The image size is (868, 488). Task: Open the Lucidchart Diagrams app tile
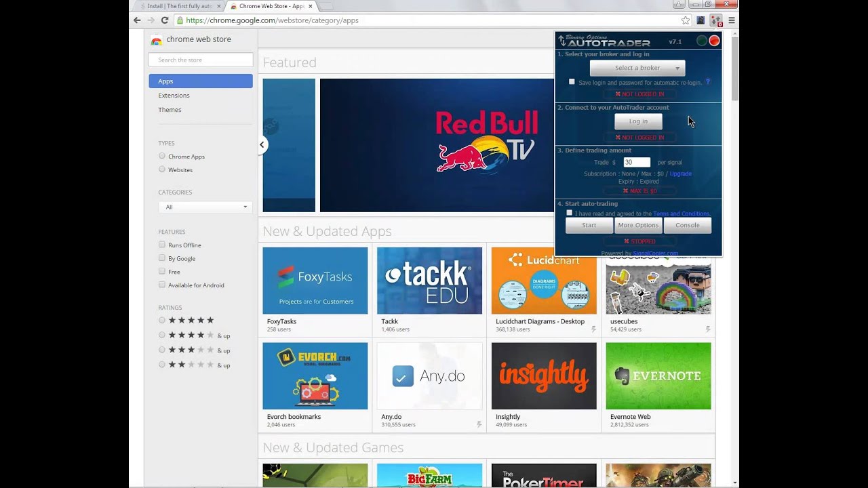click(544, 281)
